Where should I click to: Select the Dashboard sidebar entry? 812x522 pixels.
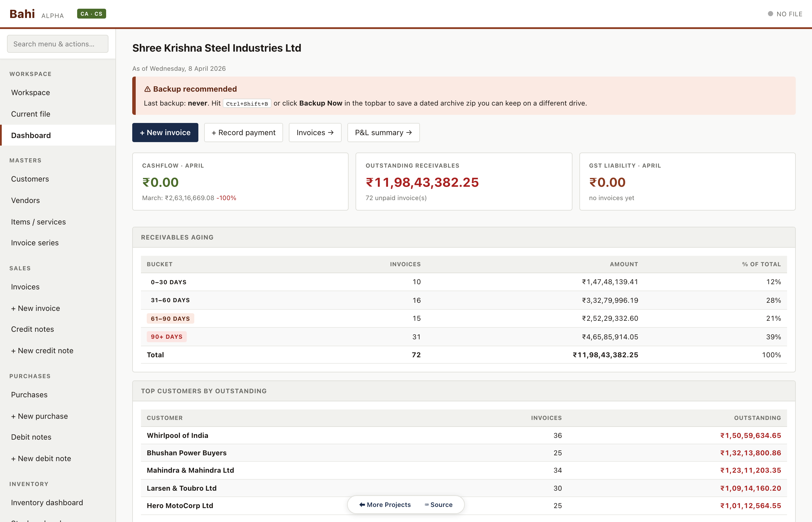coord(31,135)
